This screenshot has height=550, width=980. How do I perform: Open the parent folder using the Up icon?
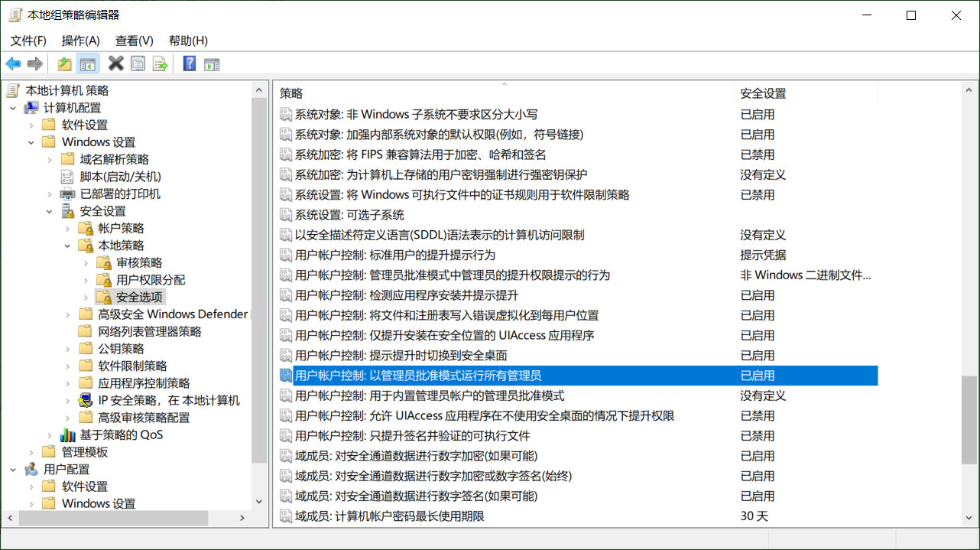(x=64, y=63)
